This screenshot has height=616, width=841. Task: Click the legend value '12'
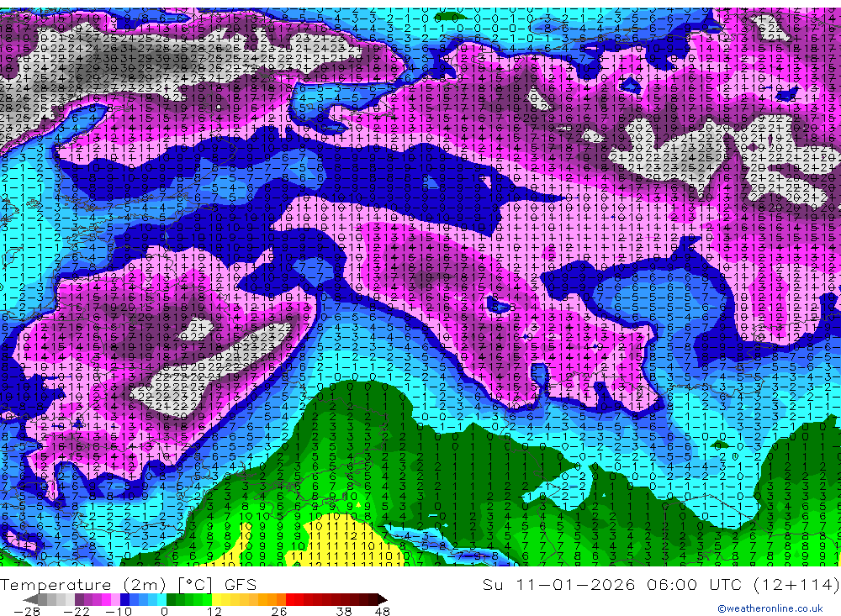214,612
